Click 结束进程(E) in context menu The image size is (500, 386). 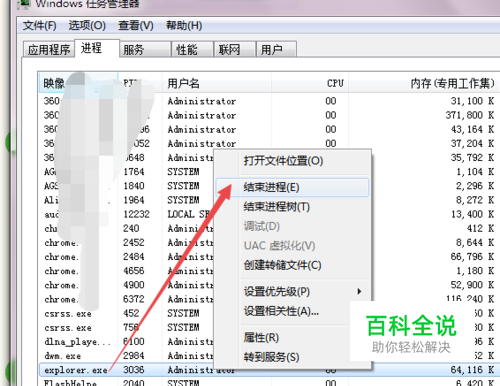(x=293, y=187)
